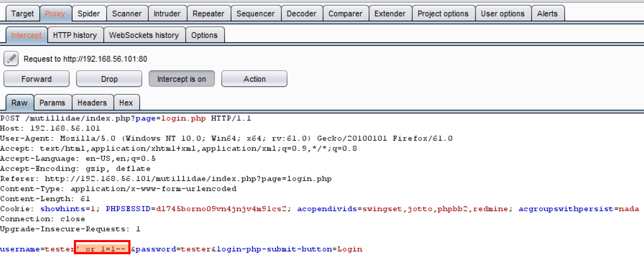Screen dimensions: 644x261
Task: Show the Hex request view
Action: click(126, 103)
